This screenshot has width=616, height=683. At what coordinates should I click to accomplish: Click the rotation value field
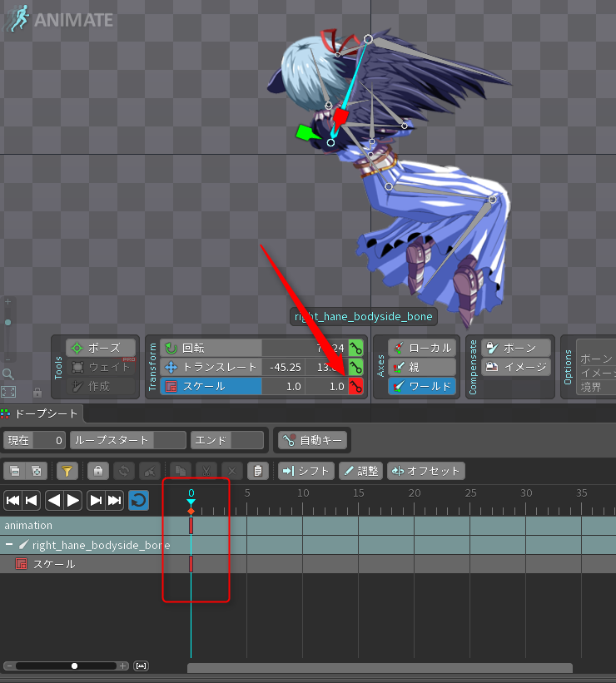[x=305, y=348]
